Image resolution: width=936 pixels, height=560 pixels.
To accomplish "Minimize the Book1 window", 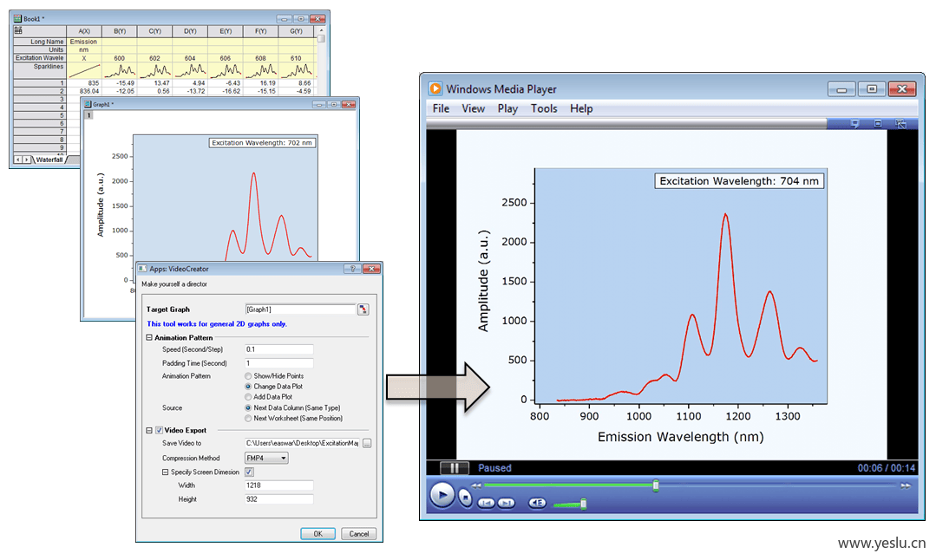I will (285, 19).
